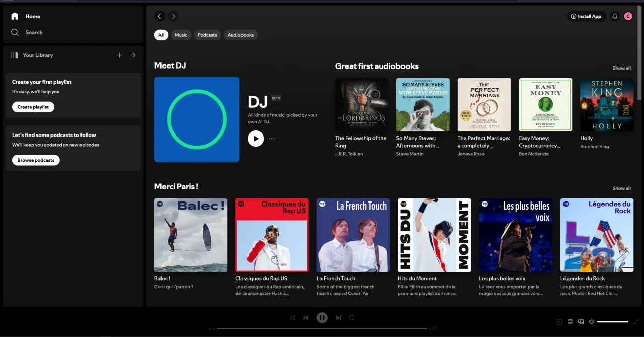Click author name Stephen King

594,147
